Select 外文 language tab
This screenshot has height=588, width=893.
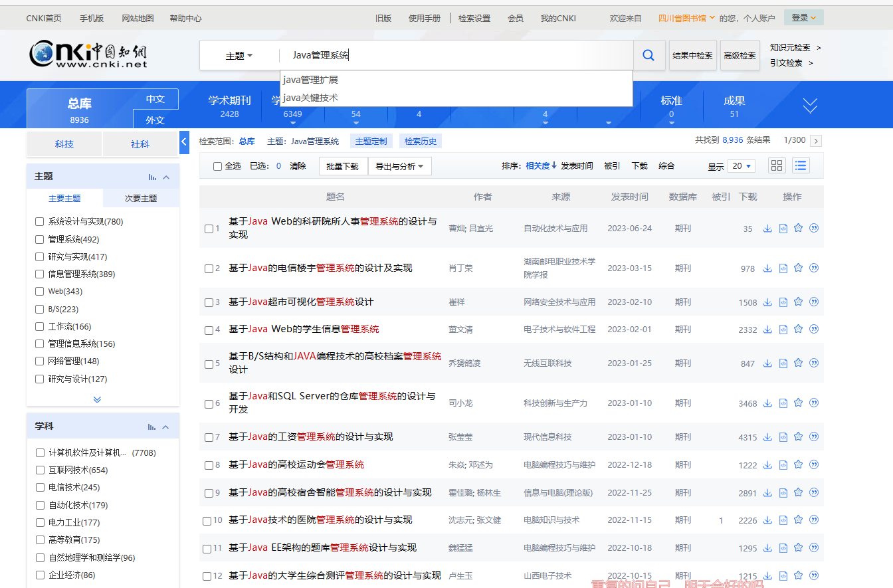tap(155, 120)
